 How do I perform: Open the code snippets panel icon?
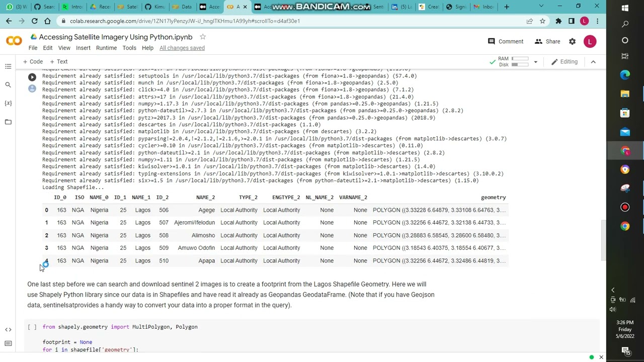8,329
